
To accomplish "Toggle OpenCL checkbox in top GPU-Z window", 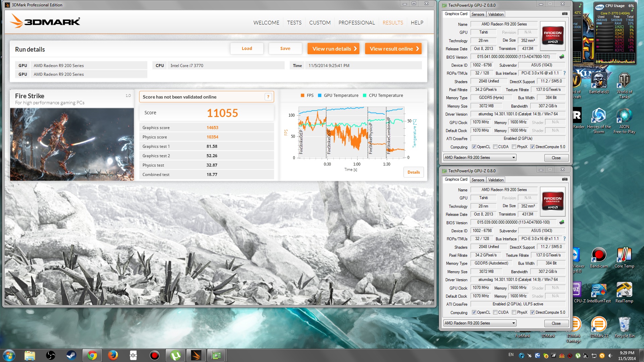I will (x=474, y=147).
